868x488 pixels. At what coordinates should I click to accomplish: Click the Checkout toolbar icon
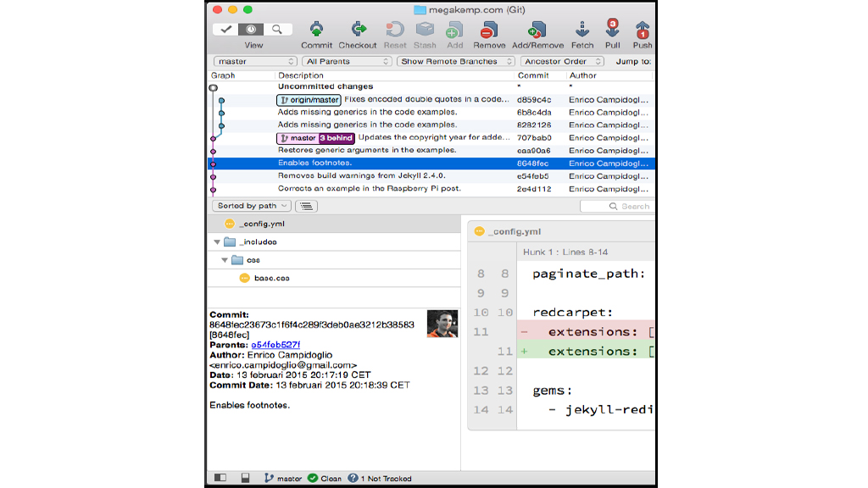tap(358, 30)
